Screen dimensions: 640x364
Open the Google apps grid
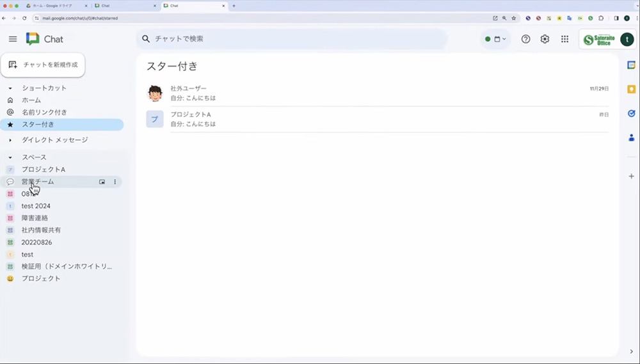point(564,39)
